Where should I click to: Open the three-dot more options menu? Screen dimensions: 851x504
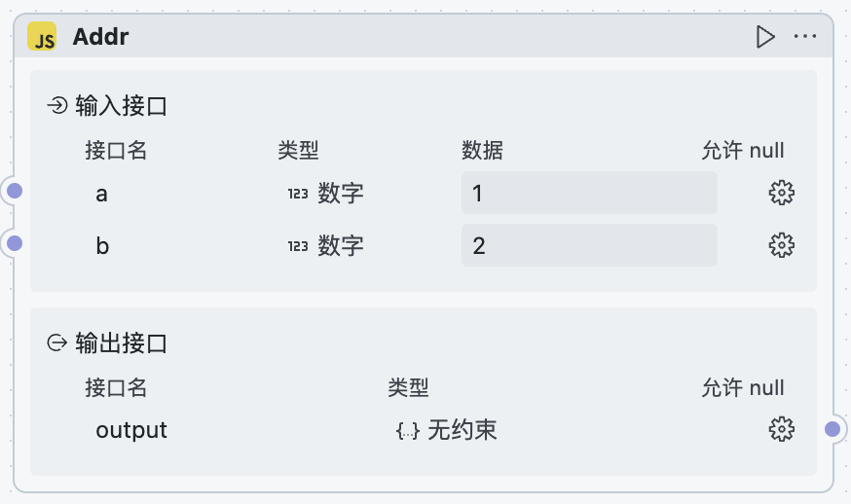tap(805, 37)
